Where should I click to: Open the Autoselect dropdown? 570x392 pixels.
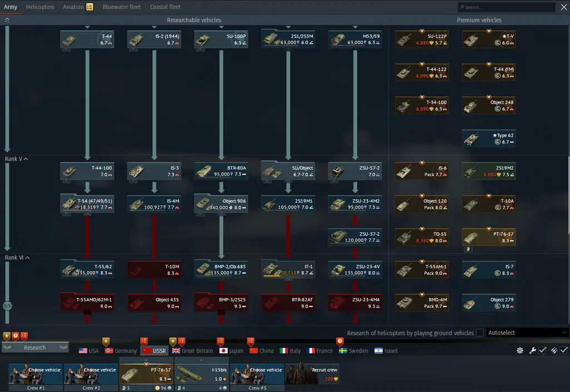(527, 333)
